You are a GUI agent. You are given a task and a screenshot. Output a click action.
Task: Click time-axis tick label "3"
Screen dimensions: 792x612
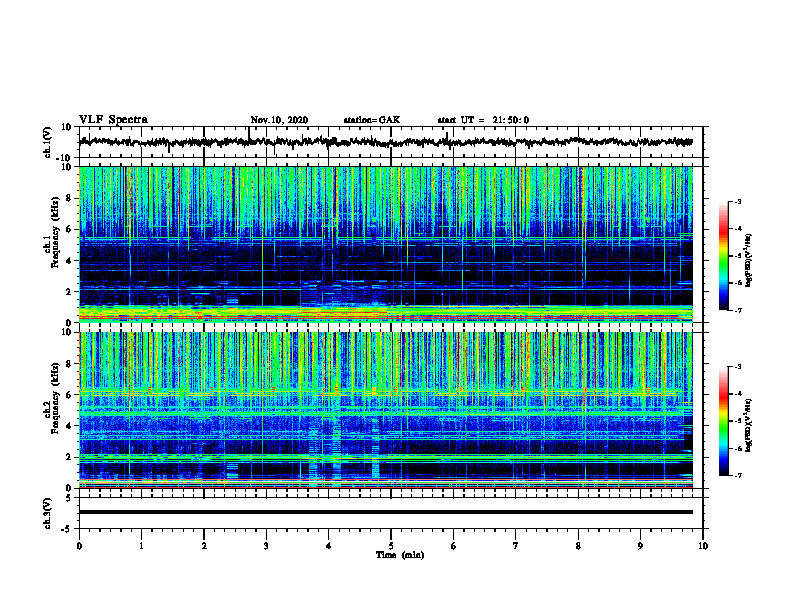click(266, 546)
